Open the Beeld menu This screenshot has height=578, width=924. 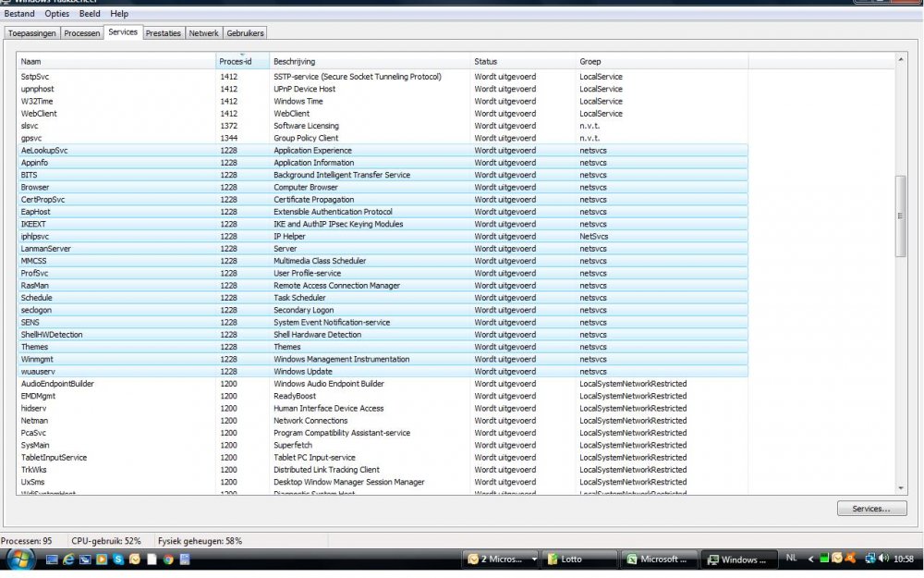[90, 14]
